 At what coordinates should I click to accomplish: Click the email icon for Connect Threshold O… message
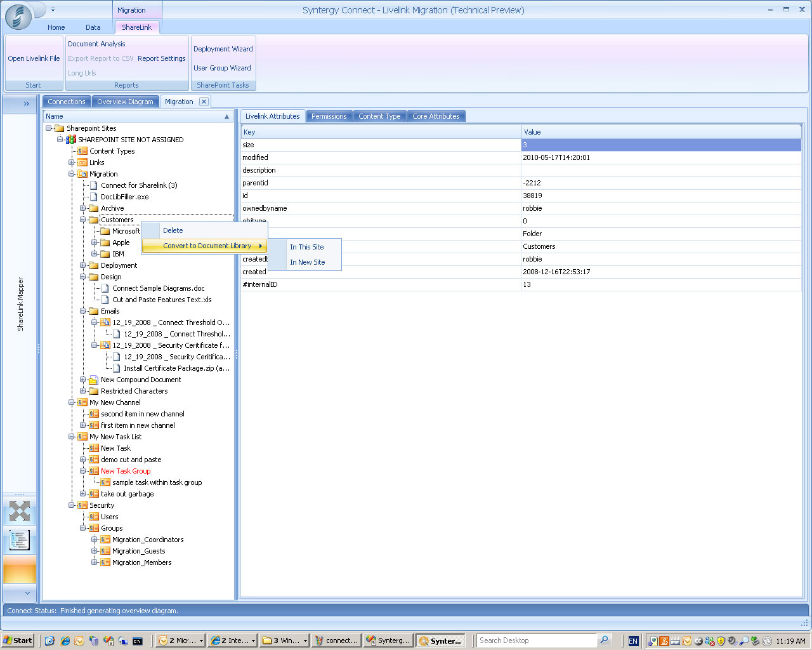pyautogui.click(x=105, y=322)
